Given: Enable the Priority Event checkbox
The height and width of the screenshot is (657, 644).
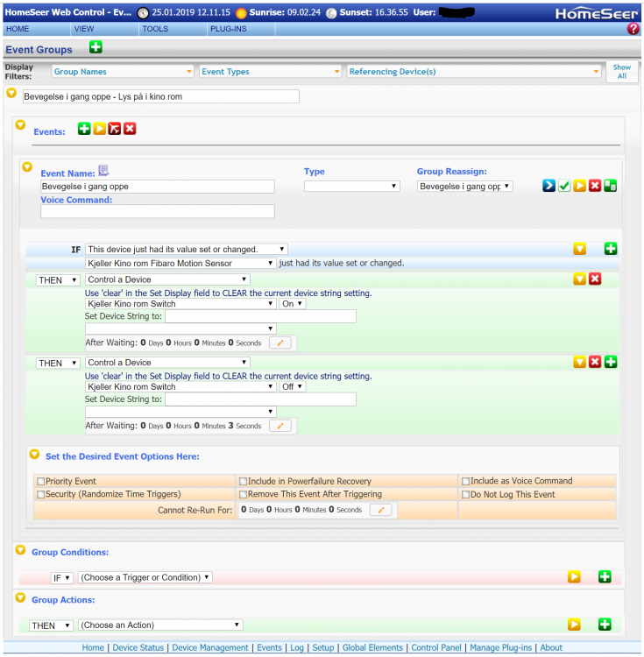Looking at the screenshot, I should (x=40, y=481).
